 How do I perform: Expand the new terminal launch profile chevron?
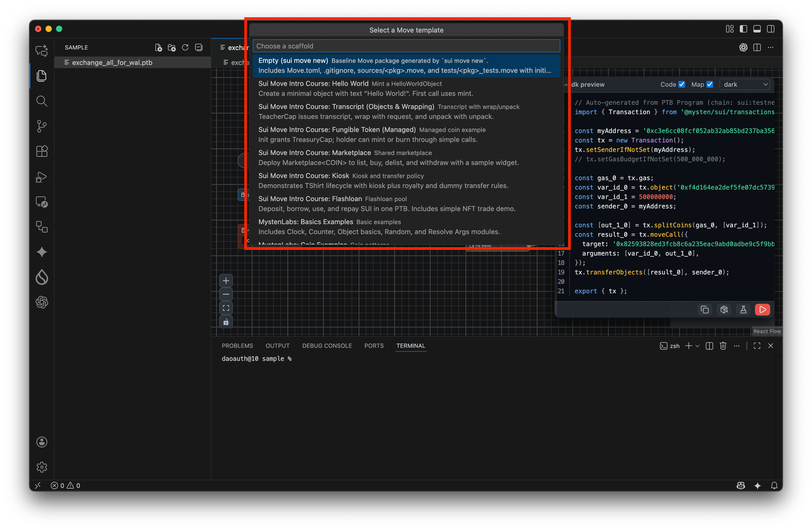(697, 346)
